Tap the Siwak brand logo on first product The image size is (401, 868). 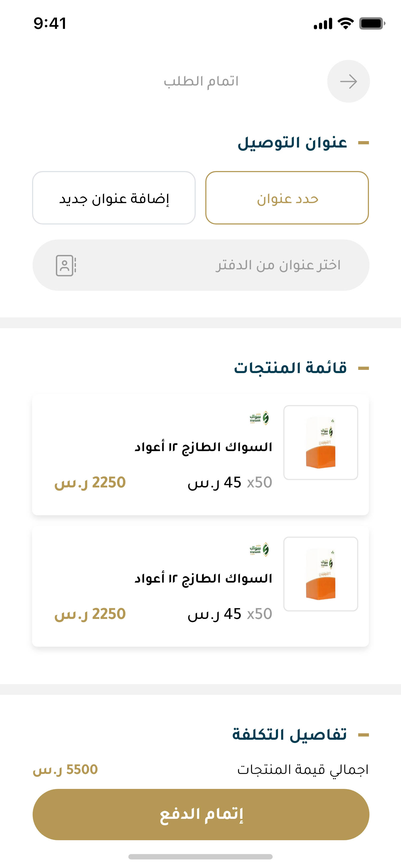point(259,418)
